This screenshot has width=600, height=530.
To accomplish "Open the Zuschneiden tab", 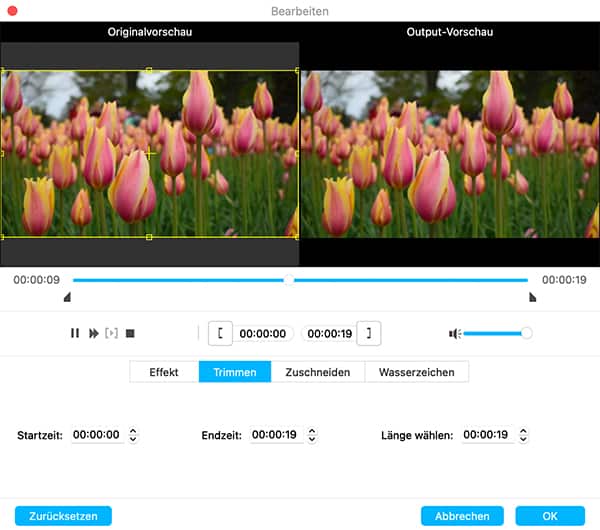I will [x=318, y=372].
